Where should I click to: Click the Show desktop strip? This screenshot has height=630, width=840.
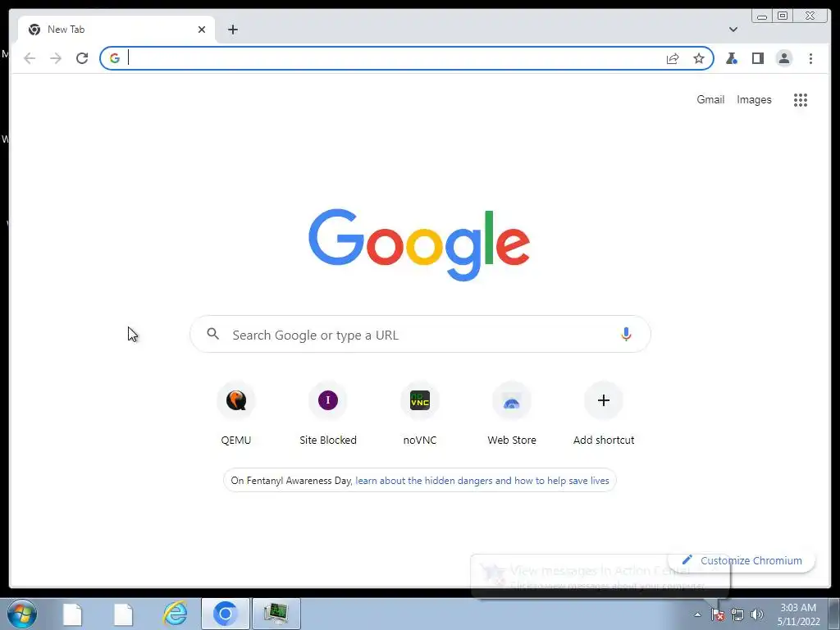coord(834,614)
